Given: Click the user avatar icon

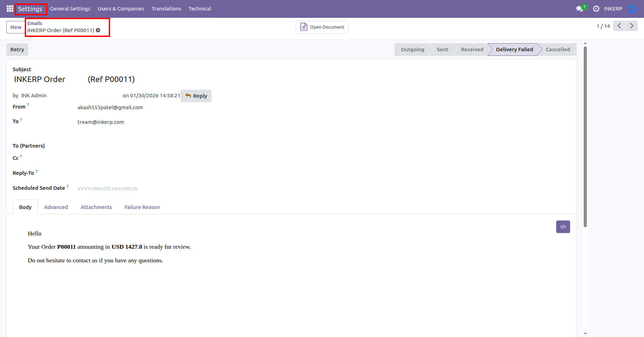Looking at the screenshot, I should [x=632, y=9].
